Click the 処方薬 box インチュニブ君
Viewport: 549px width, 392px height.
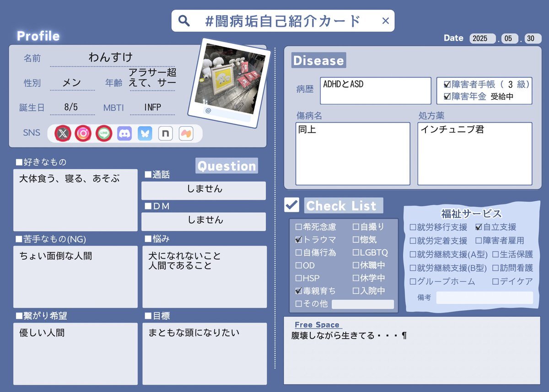tap(475, 153)
